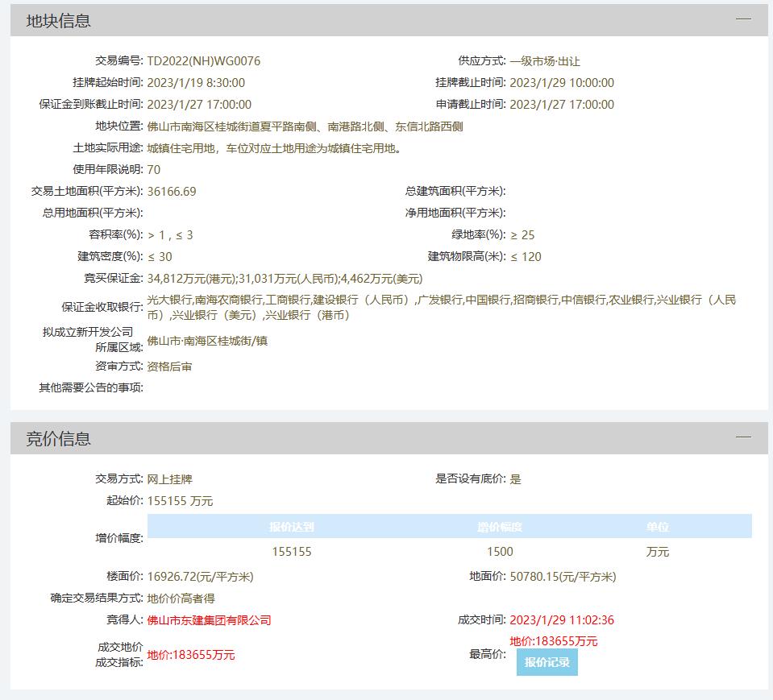
Task: Click winner name 佛山市东建集团有限公司
Action: pyautogui.click(x=209, y=620)
